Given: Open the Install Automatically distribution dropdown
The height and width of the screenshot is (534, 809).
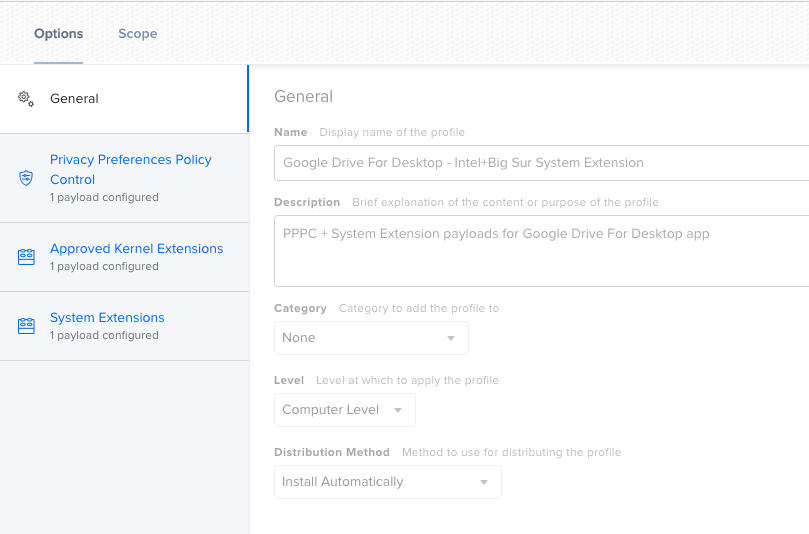Looking at the screenshot, I should pos(388,482).
